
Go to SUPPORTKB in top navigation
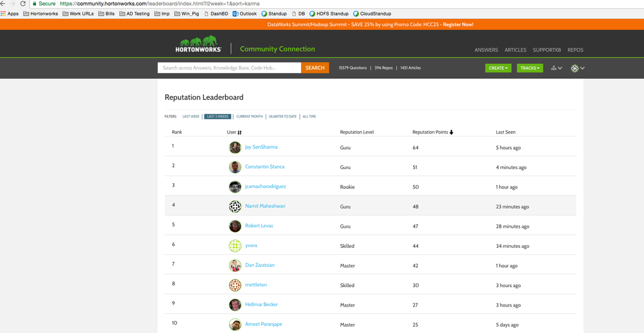click(547, 50)
